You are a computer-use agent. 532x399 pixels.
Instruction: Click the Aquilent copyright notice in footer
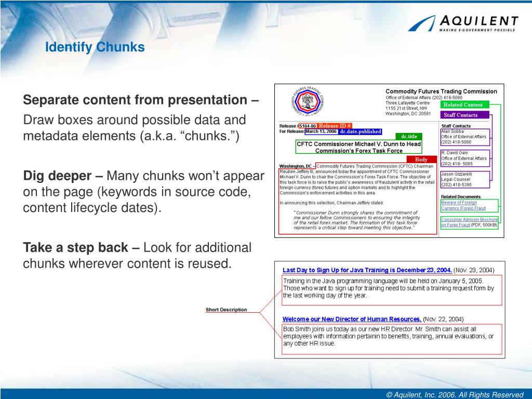pyautogui.click(x=455, y=395)
